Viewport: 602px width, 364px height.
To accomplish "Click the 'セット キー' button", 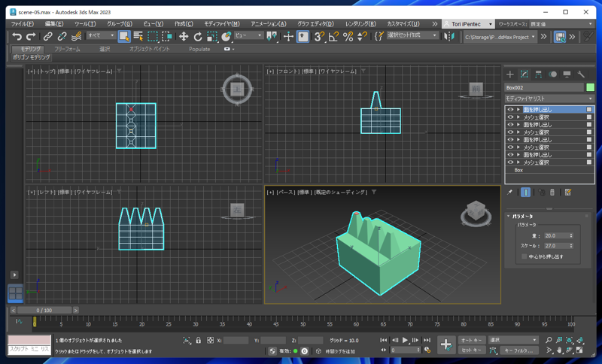I will click(472, 350).
